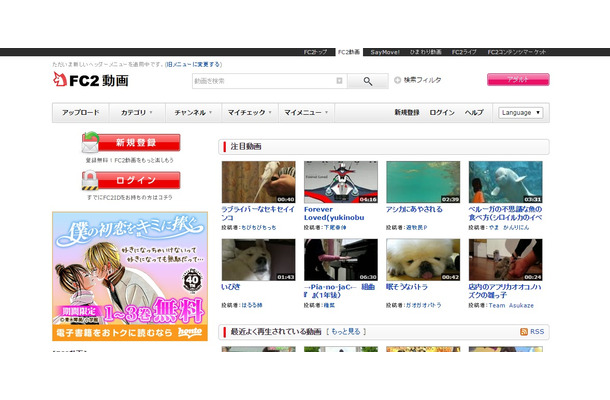Expand the チャンネル menu

coord(193,112)
